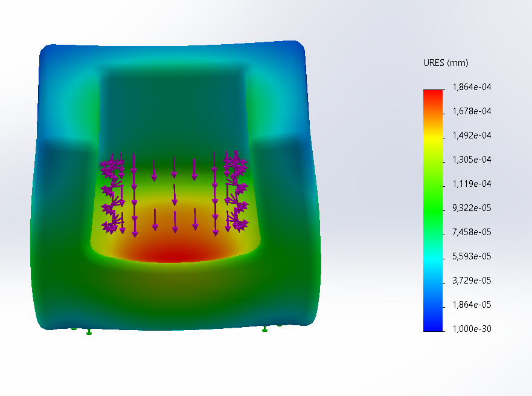The image size is (532, 396).
Task: Click the green fixture symbol under model's right side
Action: [264, 329]
